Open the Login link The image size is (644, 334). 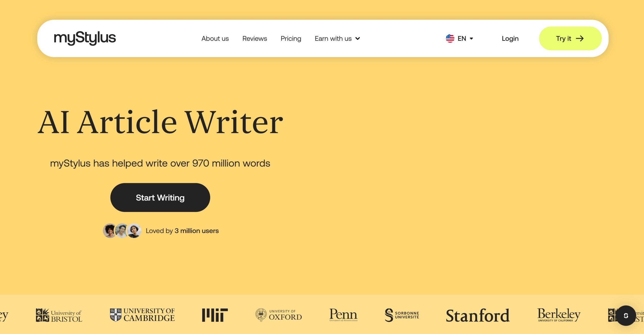click(510, 38)
